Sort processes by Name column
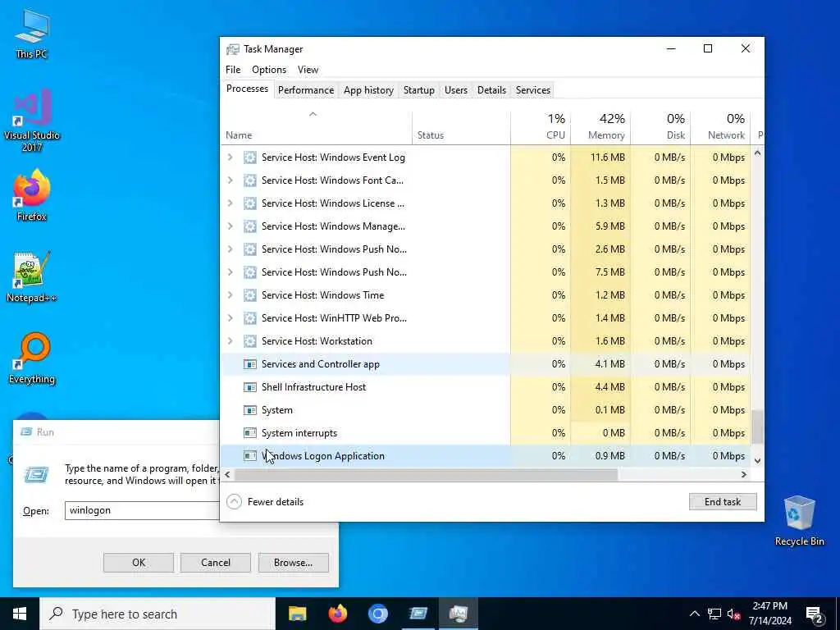Image resolution: width=840 pixels, height=630 pixels. coord(316,127)
